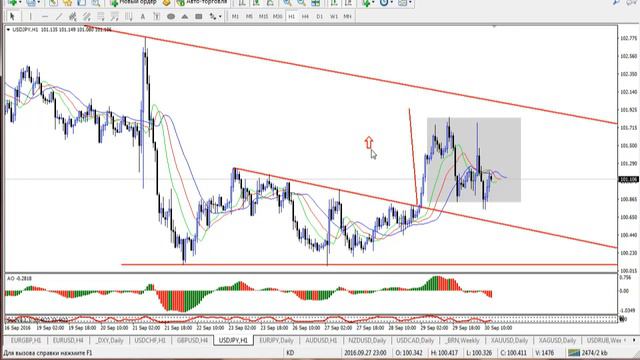Image resolution: width=640 pixels, height=360 pixels.
Task: Select the triangle shape tool
Action: (184, 17)
